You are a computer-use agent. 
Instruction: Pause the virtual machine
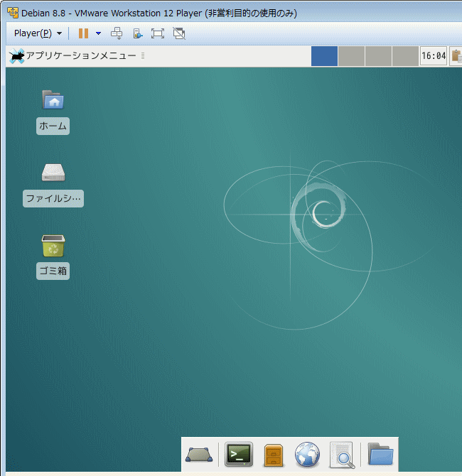(x=84, y=33)
